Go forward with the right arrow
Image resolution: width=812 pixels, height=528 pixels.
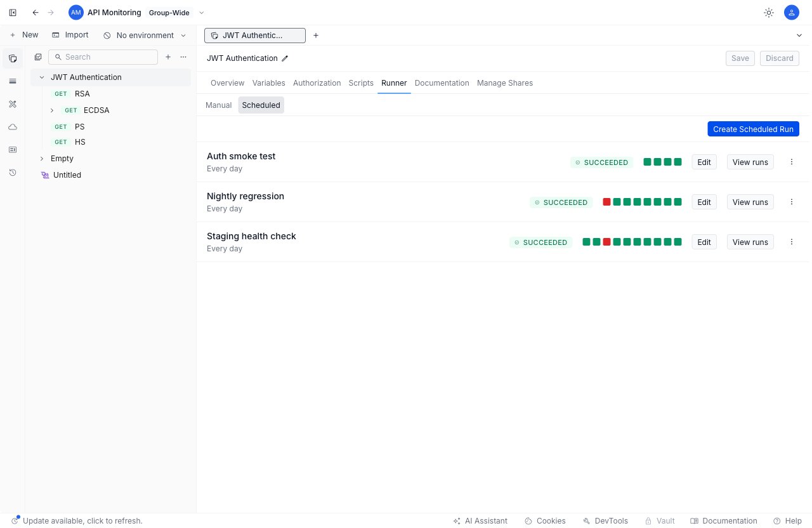[51, 13]
